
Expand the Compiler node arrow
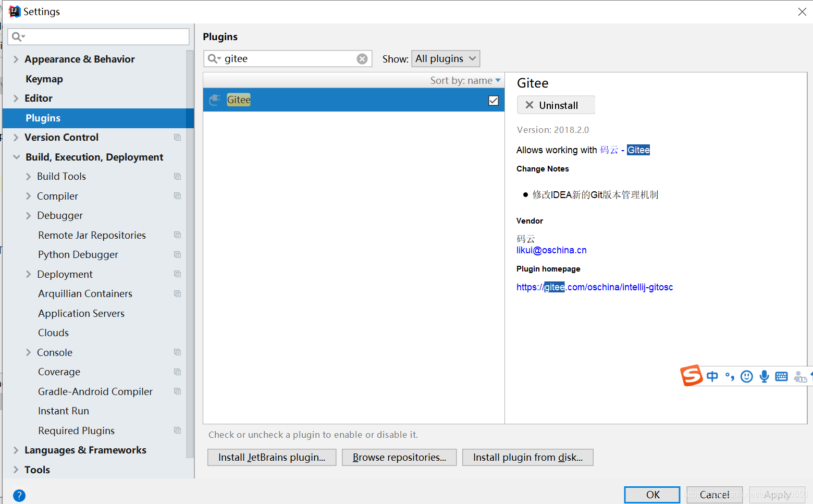(28, 196)
